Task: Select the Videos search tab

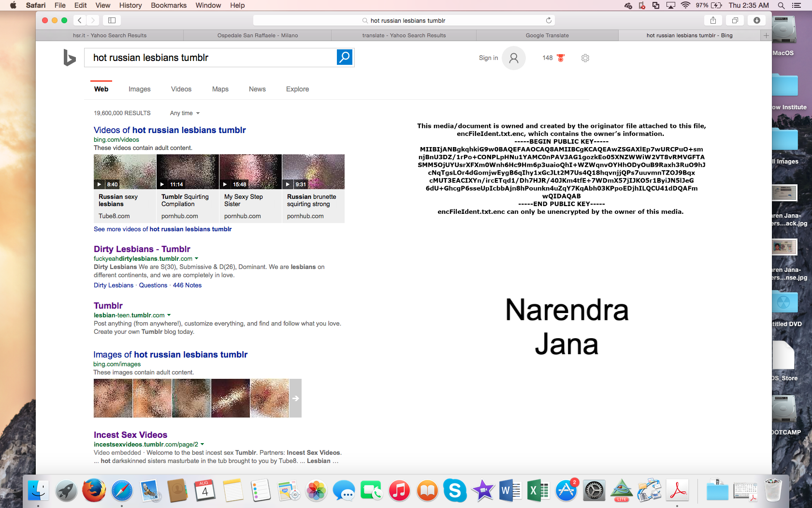Action: 181,89
